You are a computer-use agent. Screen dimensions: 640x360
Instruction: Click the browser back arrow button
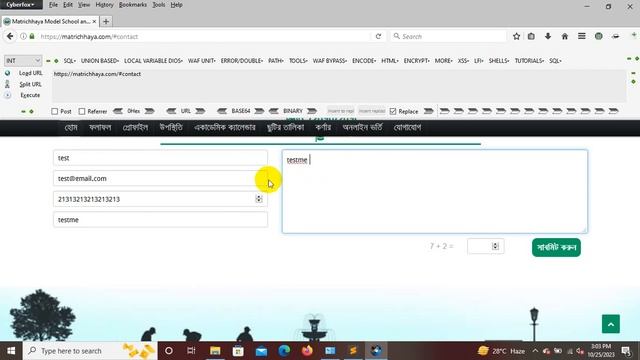[x=10, y=36]
